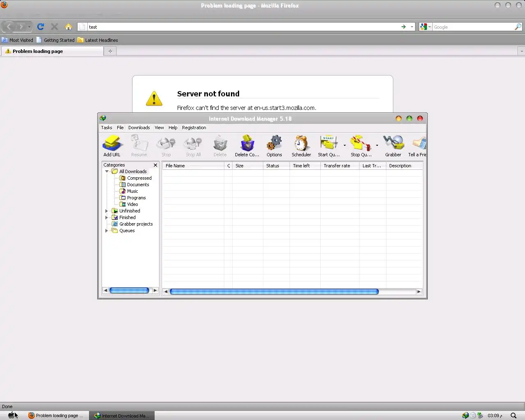Click the download list horizontal scrollbar thumb
The width and height of the screenshot is (525, 420).
274,292
